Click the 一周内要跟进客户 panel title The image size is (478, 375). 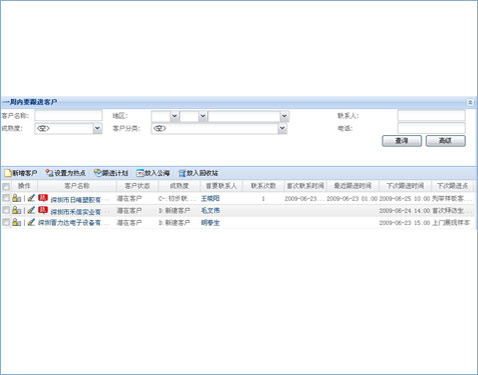coord(30,102)
